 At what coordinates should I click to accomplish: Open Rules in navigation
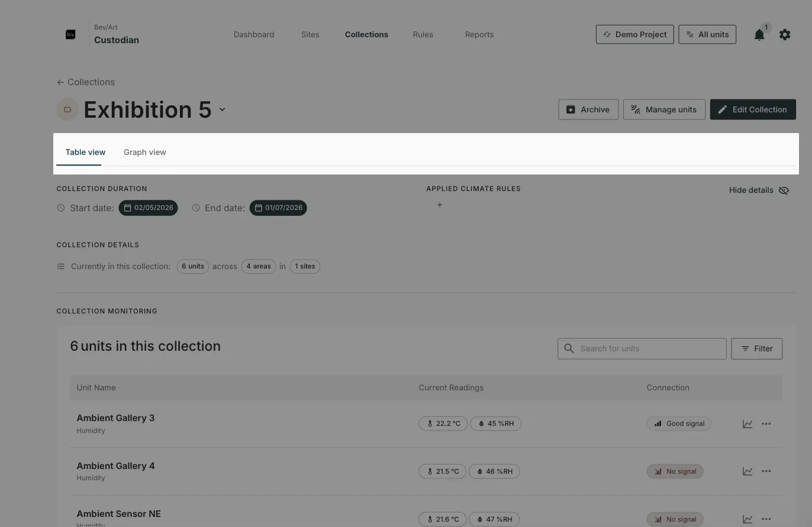point(423,34)
